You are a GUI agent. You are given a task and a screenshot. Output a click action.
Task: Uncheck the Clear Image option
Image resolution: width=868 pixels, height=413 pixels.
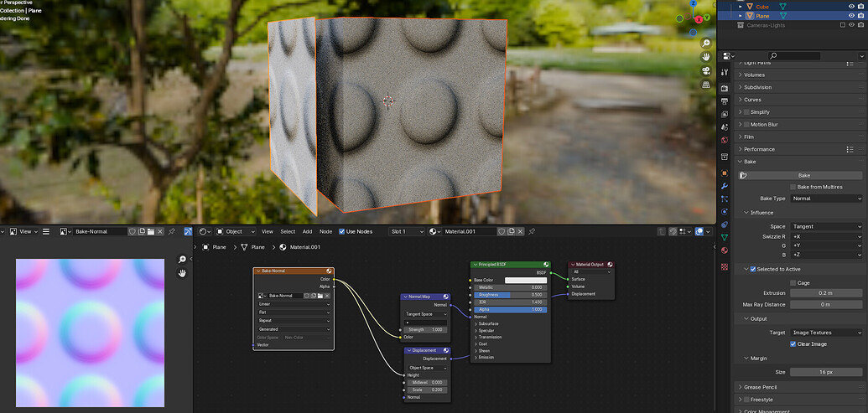793,344
